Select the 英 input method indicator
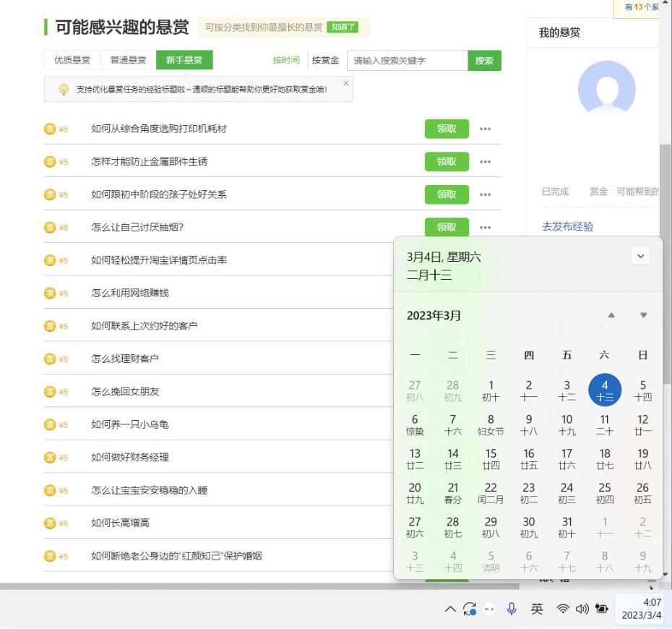 click(x=537, y=609)
